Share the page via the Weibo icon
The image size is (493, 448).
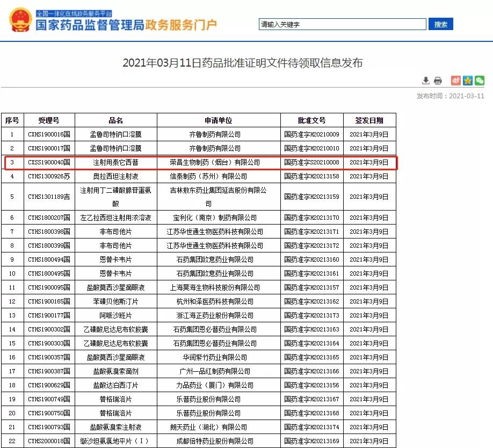pos(456,81)
